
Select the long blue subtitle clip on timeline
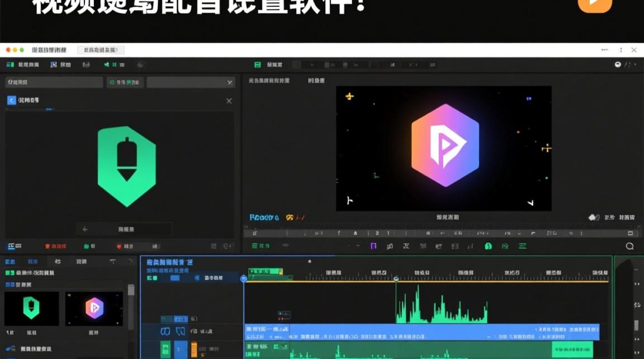pyautogui.click(x=422, y=332)
